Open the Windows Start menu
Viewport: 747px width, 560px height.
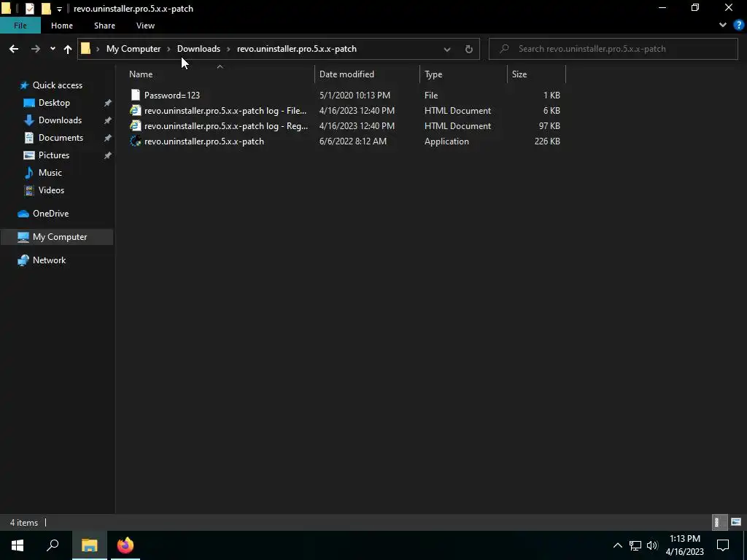click(x=18, y=545)
